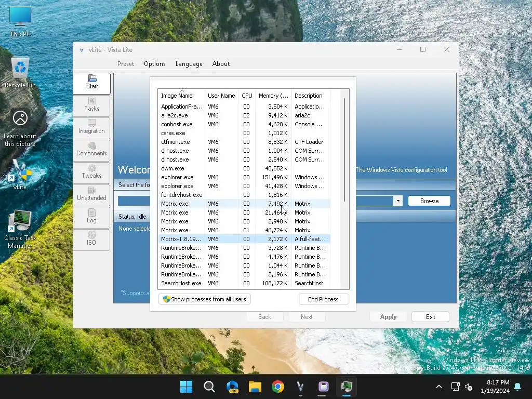Open the Tweaks section in vLite sidebar
Screen dimensions: 532x399
coord(92,172)
